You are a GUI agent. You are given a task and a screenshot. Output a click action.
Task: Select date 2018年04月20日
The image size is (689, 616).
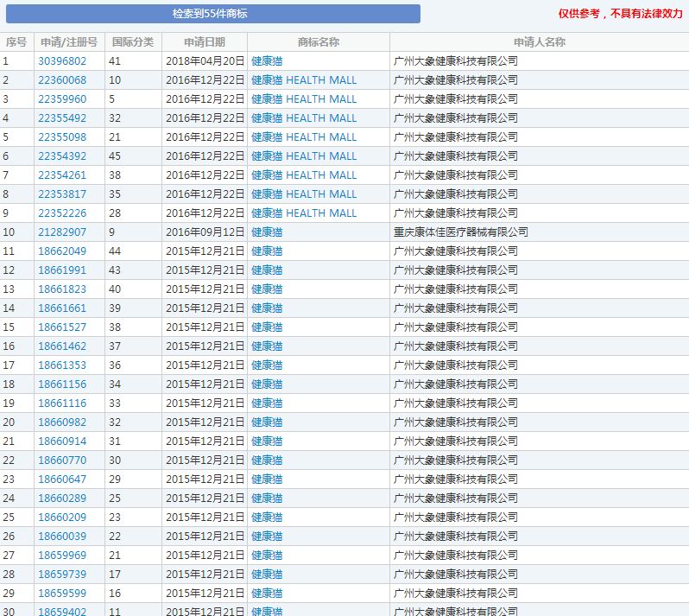(x=205, y=61)
